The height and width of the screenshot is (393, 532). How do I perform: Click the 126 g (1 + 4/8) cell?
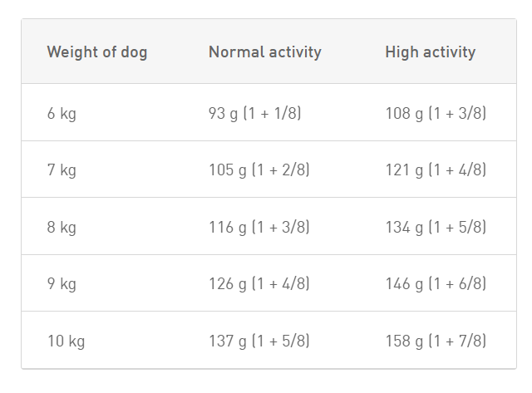pyautogui.click(x=259, y=283)
